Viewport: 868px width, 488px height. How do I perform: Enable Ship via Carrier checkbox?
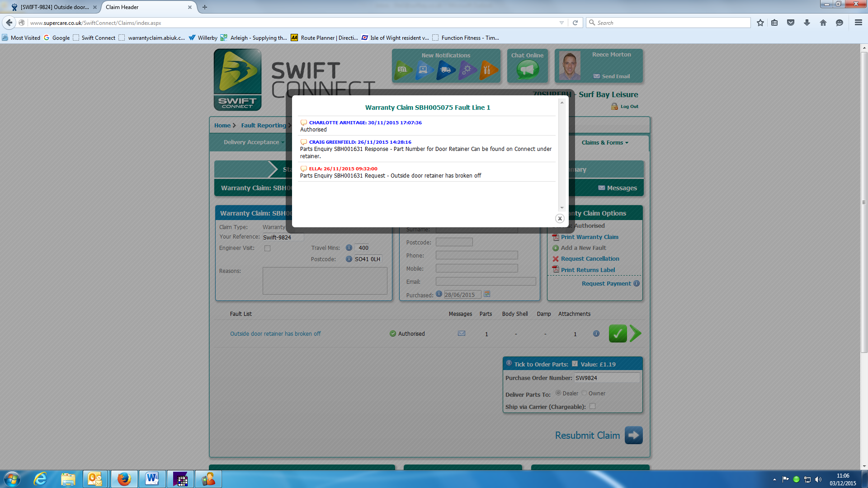pos(592,406)
